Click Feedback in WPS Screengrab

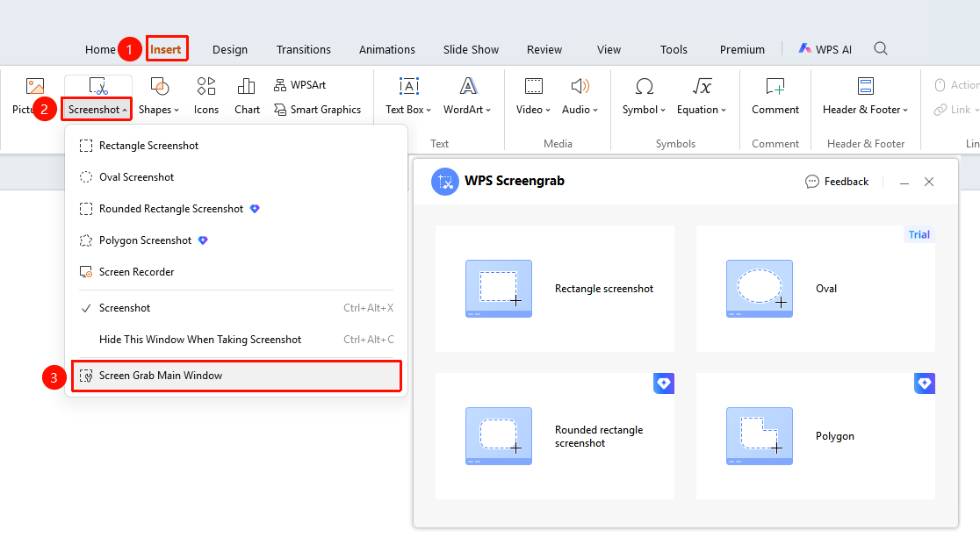[837, 182]
